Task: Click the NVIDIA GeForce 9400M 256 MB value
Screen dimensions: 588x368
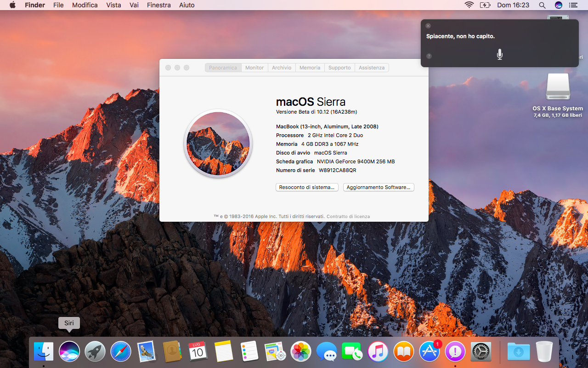Action: (356, 161)
